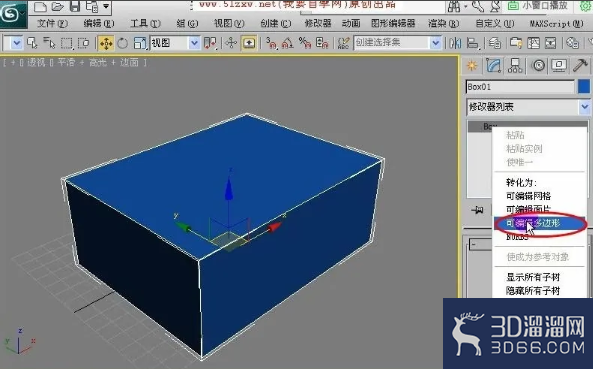Viewport: 593px width, 369px height.
Task: Click Edit Named Selection Sets icon
Action: coord(343,43)
